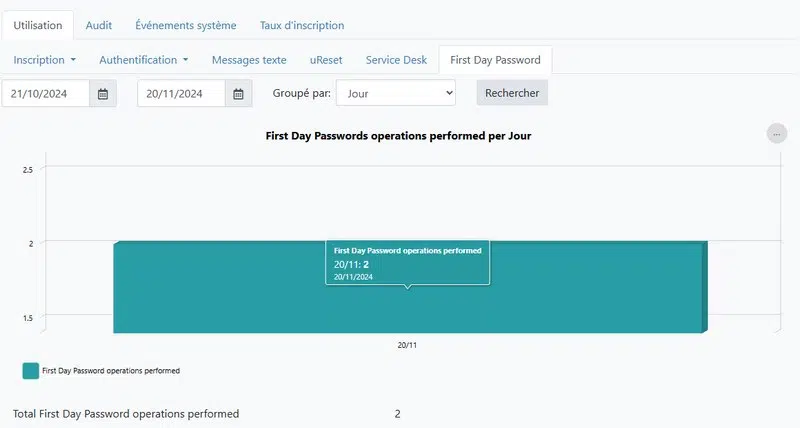Open the calendar picker for start date 21/10/2024
Viewport: 800px width, 428px height.
click(103, 94)
